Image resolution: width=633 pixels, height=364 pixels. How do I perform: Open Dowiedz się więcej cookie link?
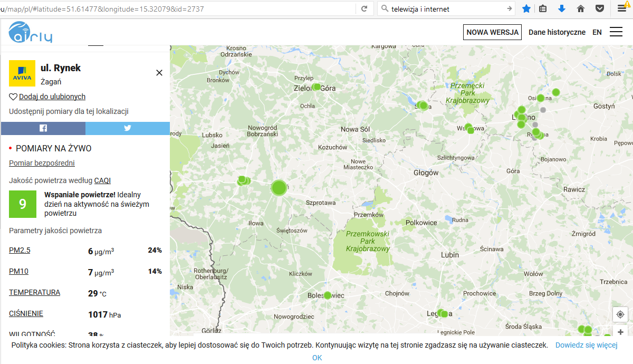pos(586,345)
